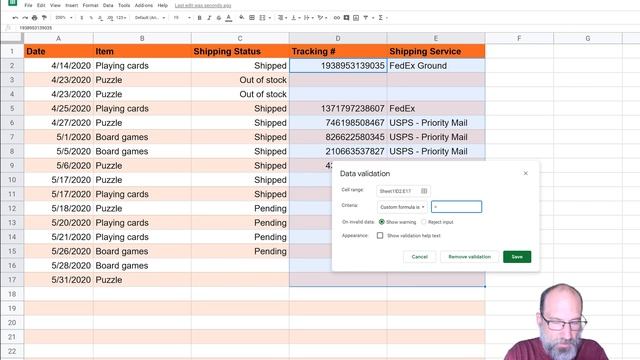Open text wrapping options
Screen dimensions: 640x360
tap(308, 18)
